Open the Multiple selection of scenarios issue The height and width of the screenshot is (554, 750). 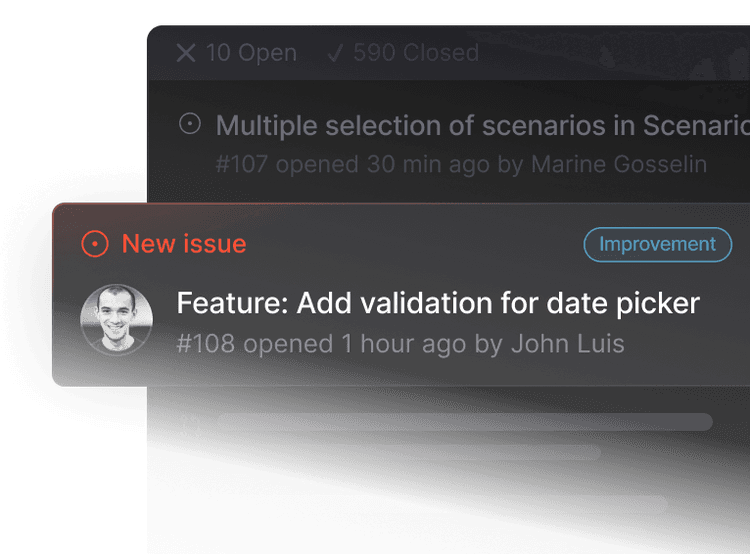point(482,125)
